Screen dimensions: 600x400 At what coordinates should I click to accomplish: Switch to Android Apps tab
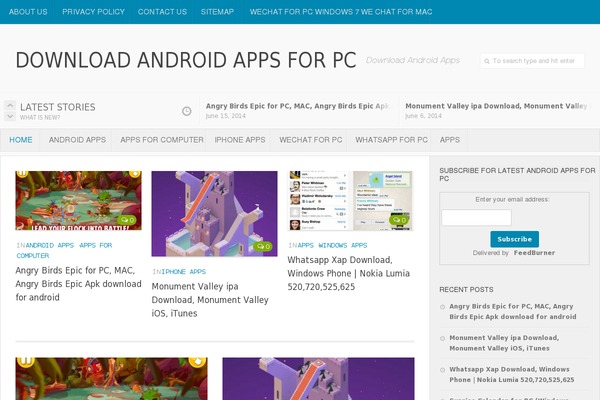pyautogui.click(x=77, y=140)
